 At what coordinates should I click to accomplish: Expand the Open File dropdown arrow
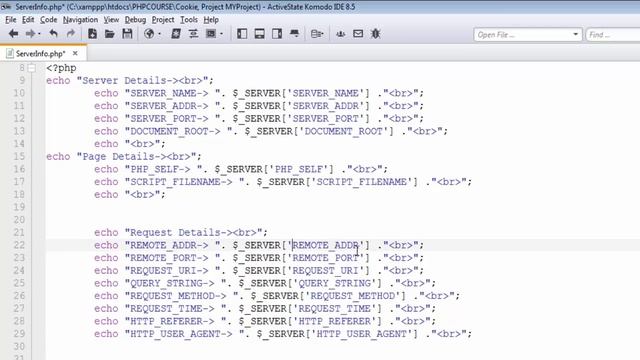(576, 34)
